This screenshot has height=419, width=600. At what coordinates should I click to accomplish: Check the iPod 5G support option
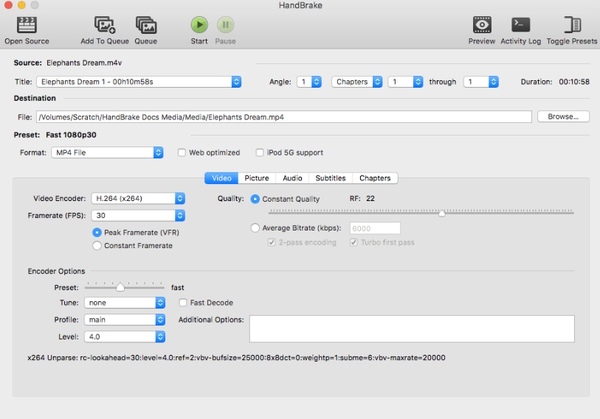tap(260, 152)
